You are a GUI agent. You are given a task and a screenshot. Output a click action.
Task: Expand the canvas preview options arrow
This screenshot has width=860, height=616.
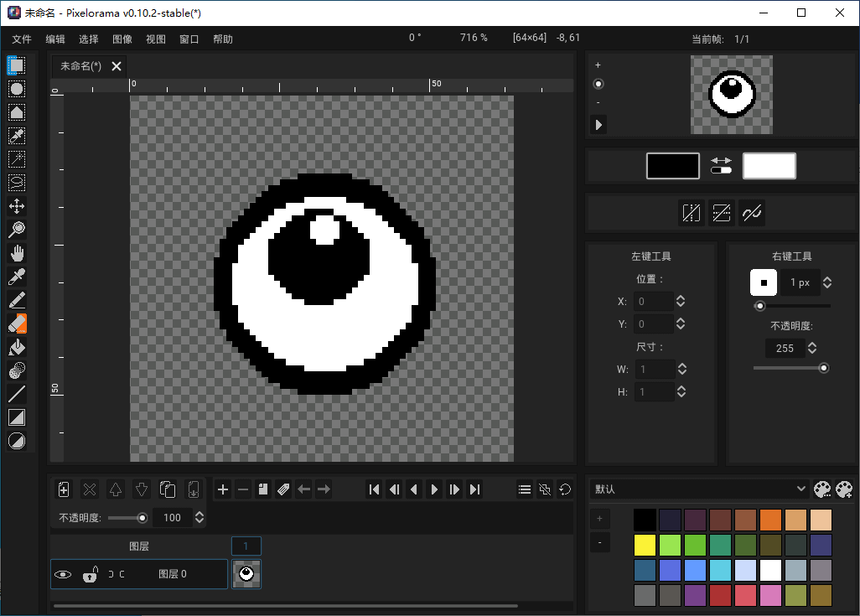[598, 124]
